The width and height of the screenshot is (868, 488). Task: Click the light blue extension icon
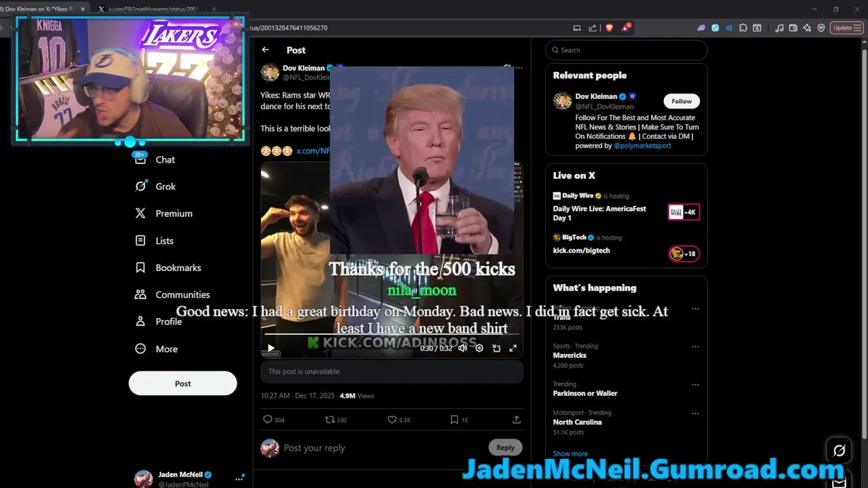pyautogui.click(x=715, y=28)
